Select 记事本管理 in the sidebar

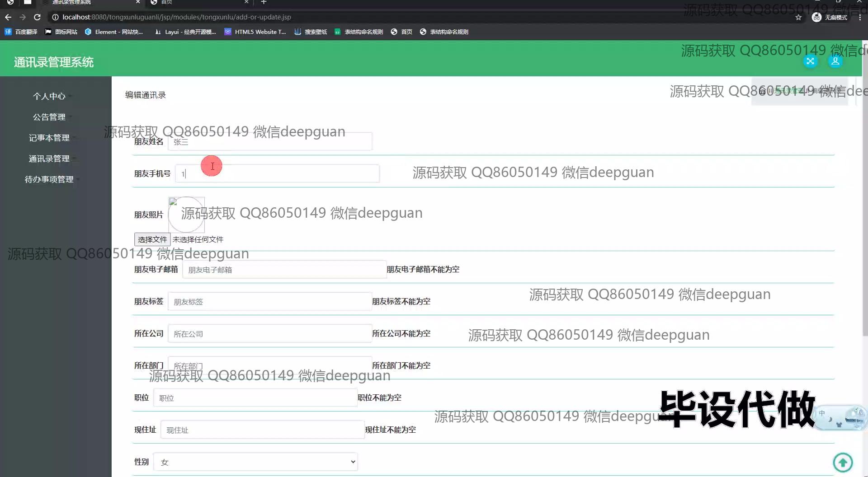click(x=49, y=138)
